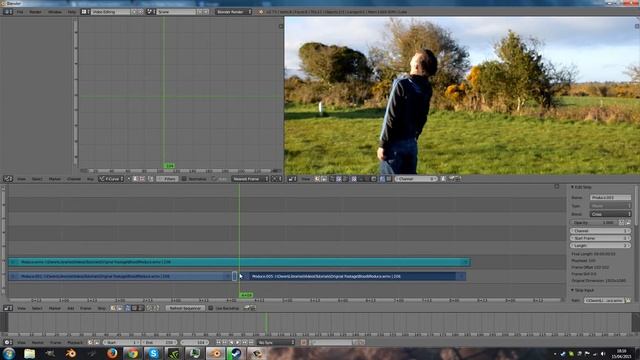Open the preview editor type selector icon
Image resolution: width=640 pixels, height=360 pixels.
292,179
